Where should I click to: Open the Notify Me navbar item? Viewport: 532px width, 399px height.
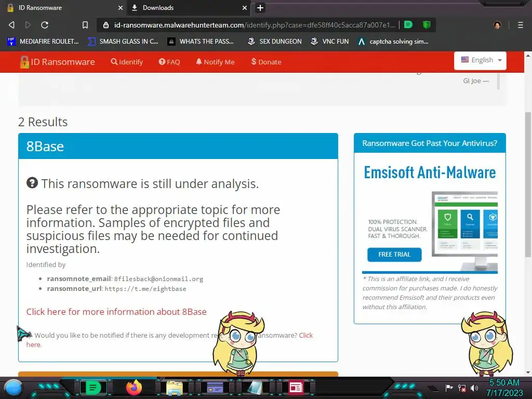click(x=215, y=62)
